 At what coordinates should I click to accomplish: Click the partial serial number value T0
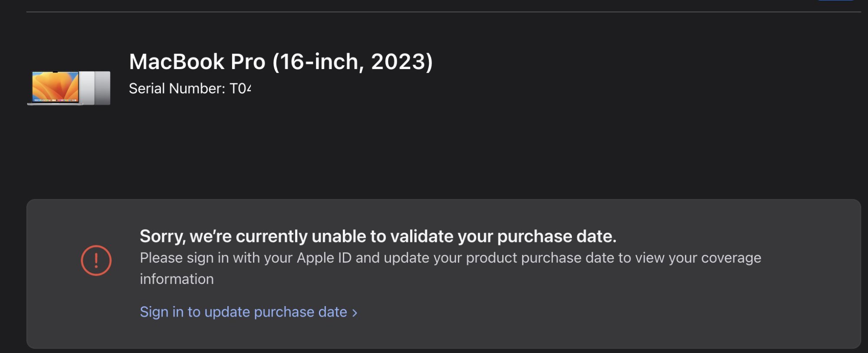[x=240, y=89]
